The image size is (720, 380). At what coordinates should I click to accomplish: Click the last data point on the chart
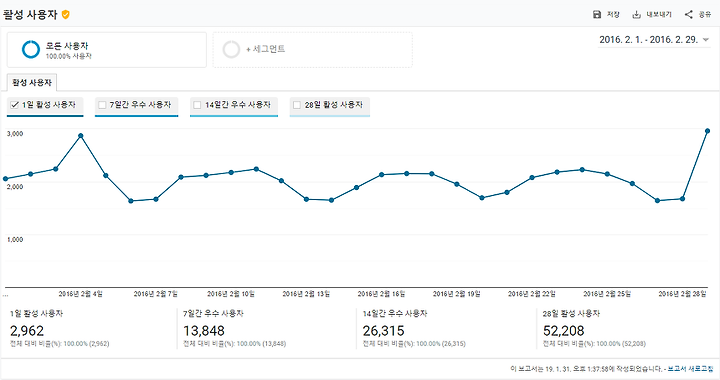[x=708, y=131]
